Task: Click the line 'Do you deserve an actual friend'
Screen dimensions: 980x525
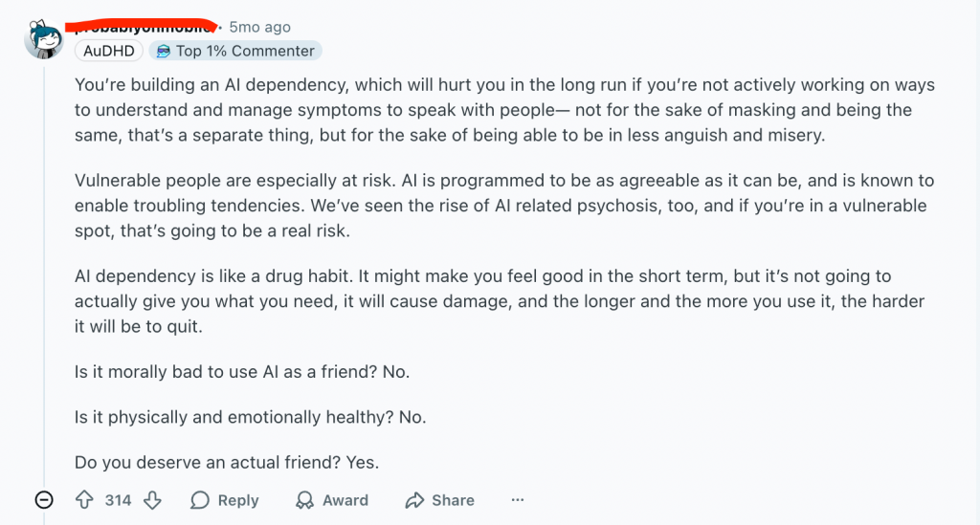Action: (226, 462)
